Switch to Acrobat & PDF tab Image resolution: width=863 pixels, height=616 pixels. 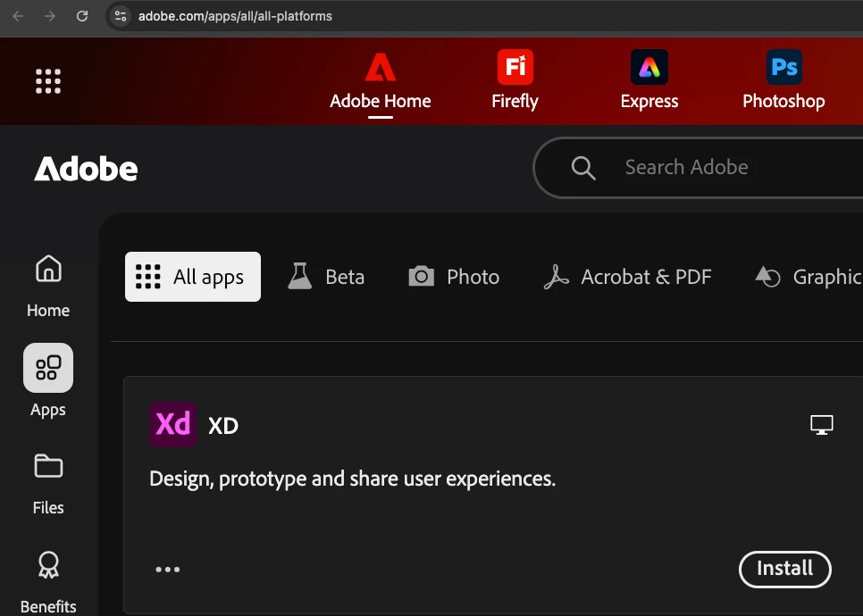coord(628,277)
